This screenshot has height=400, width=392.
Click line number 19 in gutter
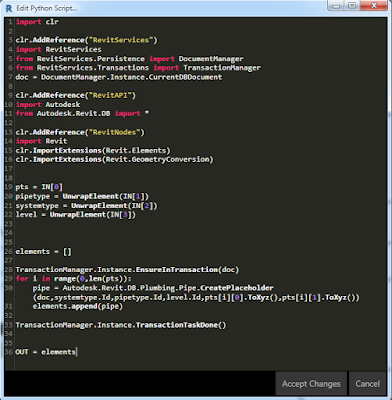tap(9, 187)
